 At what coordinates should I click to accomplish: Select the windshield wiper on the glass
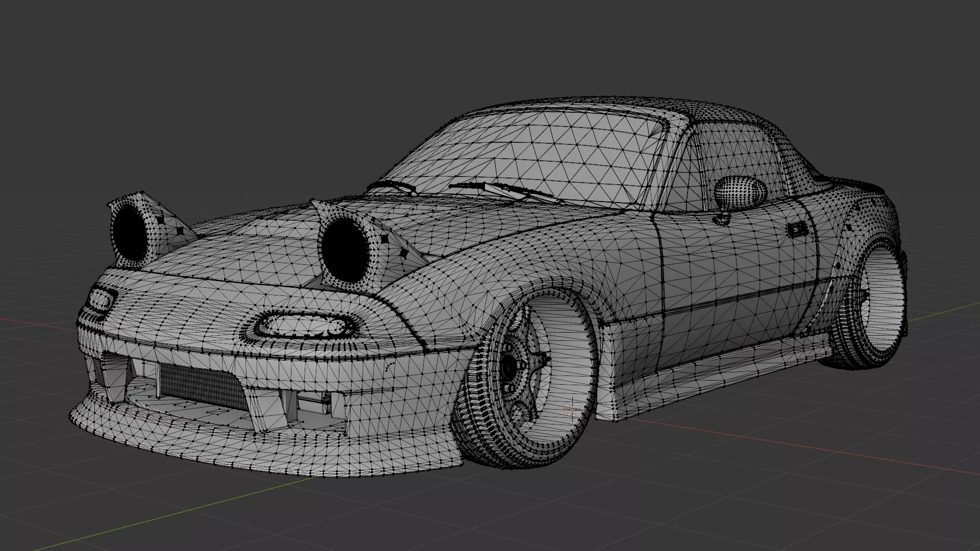click(x=505, y=191)
